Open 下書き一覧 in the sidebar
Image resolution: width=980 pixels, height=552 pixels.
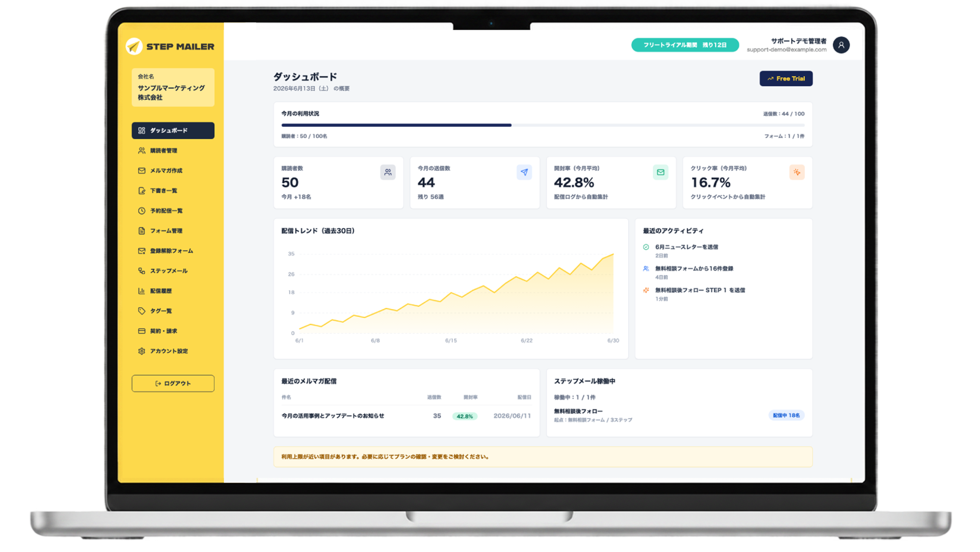173,191
